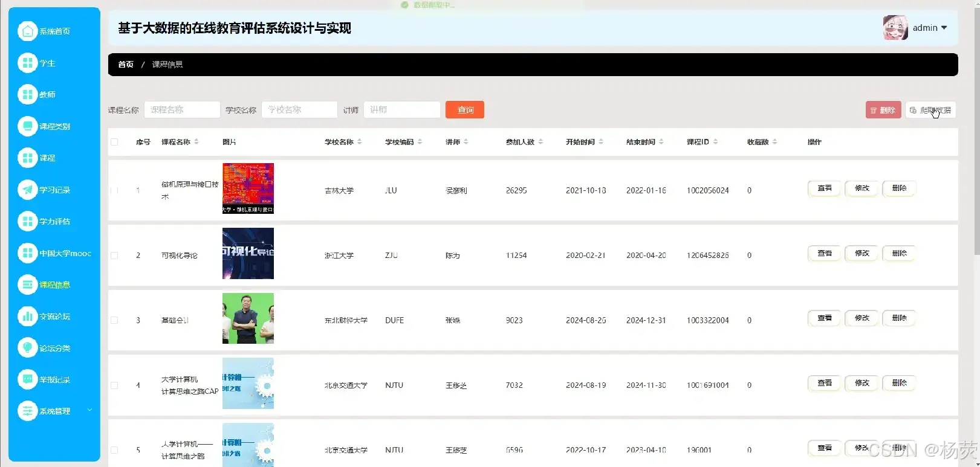Click the 课程信息 breadcrumb text
This screenshot has height=467, width=980.
coord(167,64)
